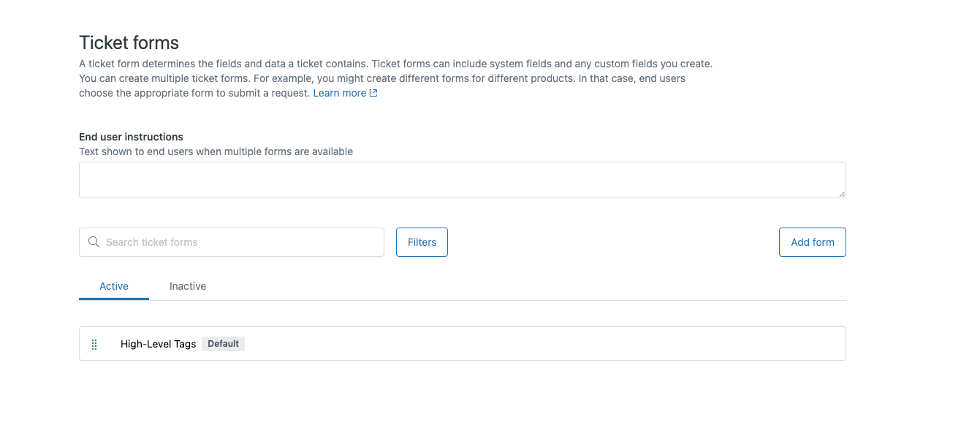
Task: Click the helper text below End user instructions
Action: pos(216,152)
